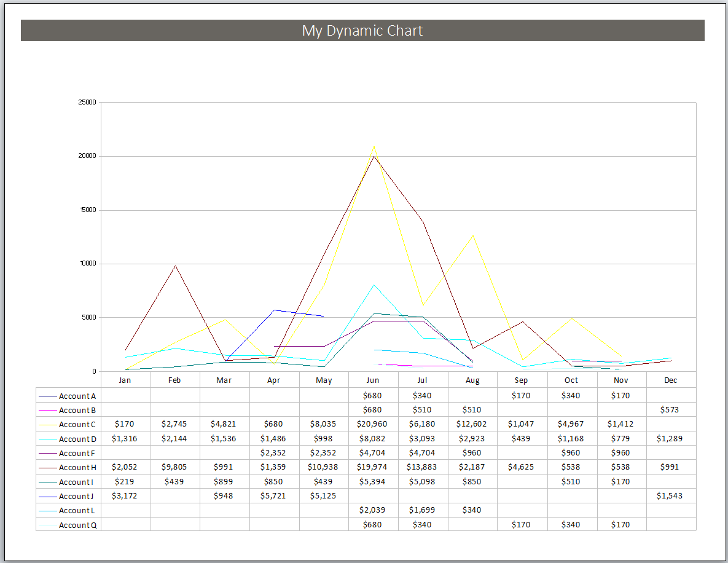Image resolution: width=728 pixels, height=563 pixels.
Task: Click the $2,187 cell in Account H
Action: tap(471, 467)
